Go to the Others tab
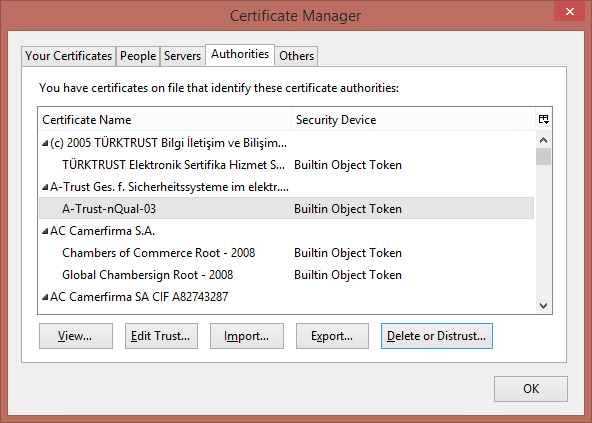 296,56
